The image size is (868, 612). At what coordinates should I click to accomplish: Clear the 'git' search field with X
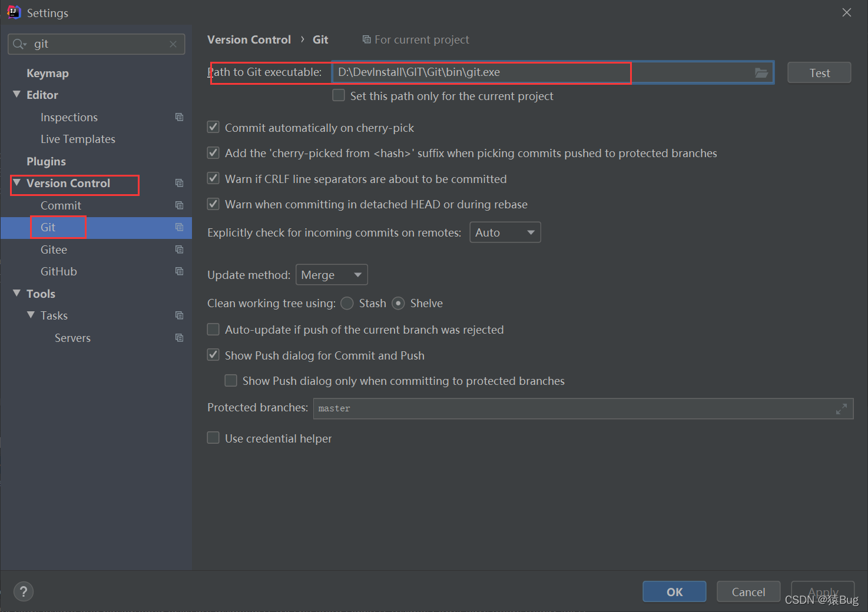point(173,44)
